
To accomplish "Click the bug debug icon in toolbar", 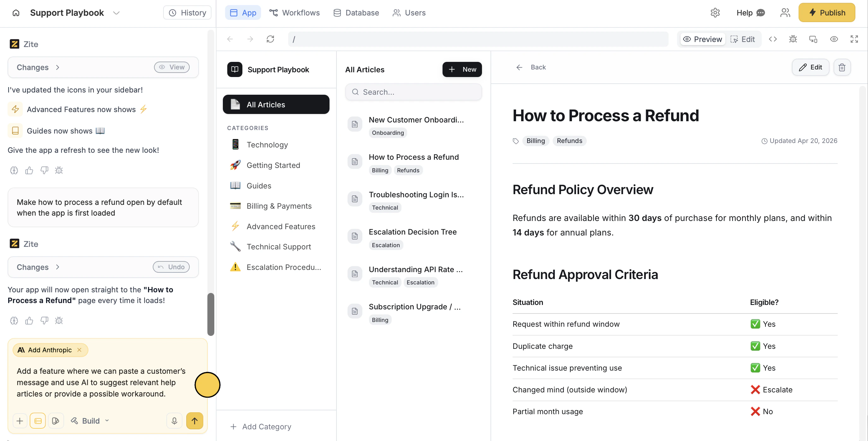I will 793,39.
